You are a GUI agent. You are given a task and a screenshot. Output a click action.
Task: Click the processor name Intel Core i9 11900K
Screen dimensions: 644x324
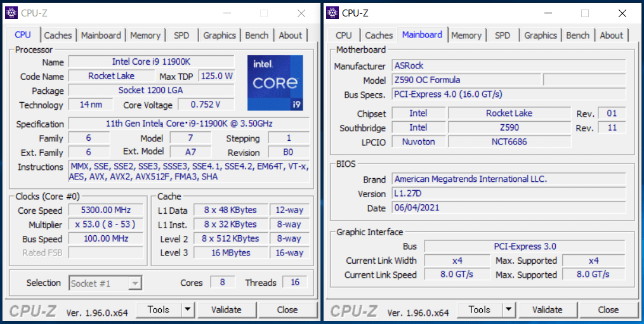[x=152, y=62]
